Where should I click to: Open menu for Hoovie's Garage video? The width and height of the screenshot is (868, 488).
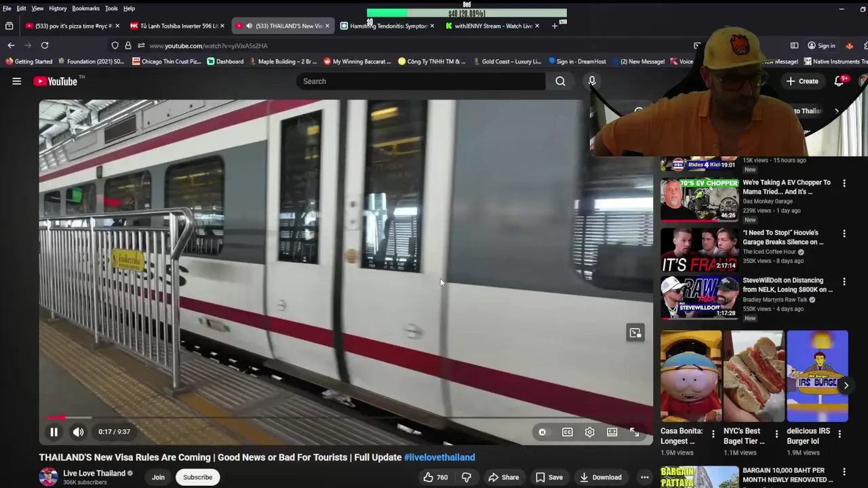(844, 234)
